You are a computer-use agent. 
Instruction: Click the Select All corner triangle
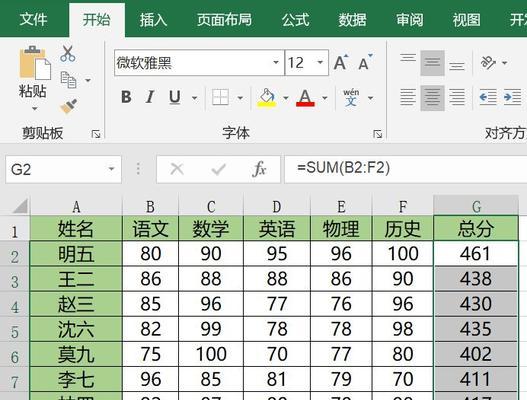pos(19,206)
